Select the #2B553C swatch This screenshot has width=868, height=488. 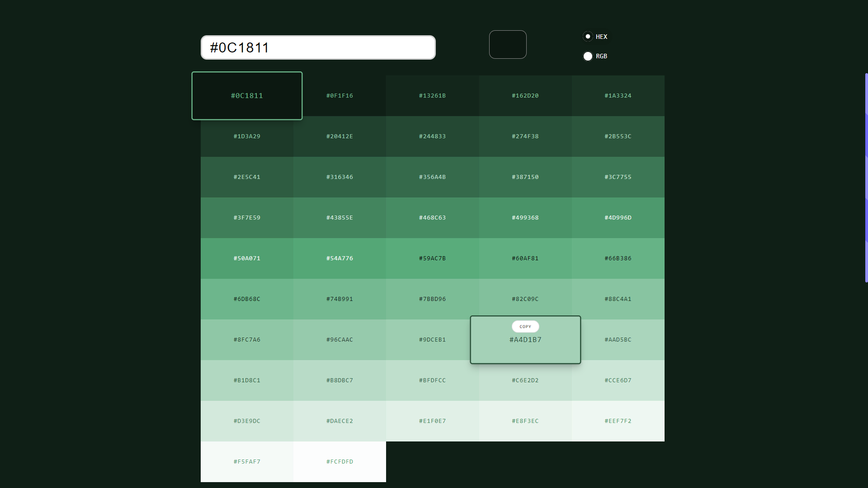pyautogui.click(x=618, y=136)
